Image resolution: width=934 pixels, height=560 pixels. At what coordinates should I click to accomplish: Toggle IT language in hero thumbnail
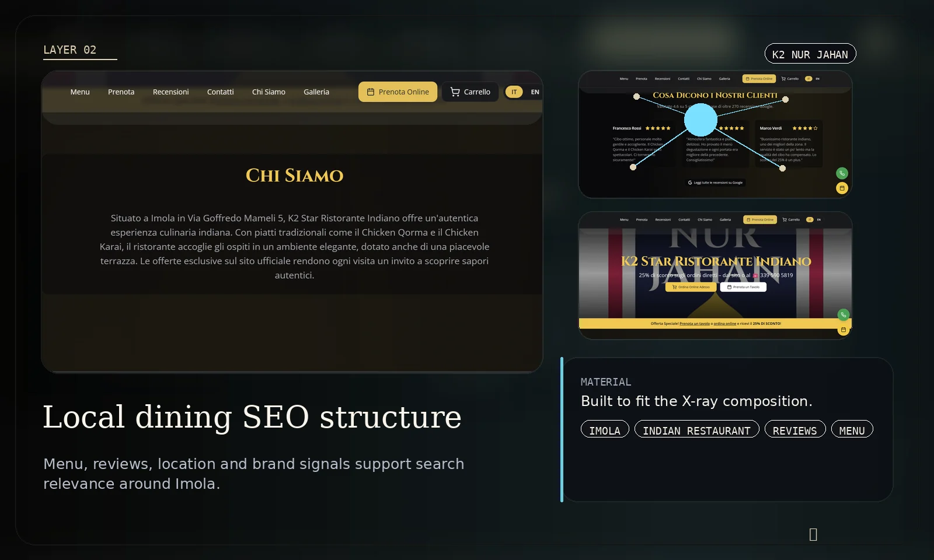click(x=810, y=220)
